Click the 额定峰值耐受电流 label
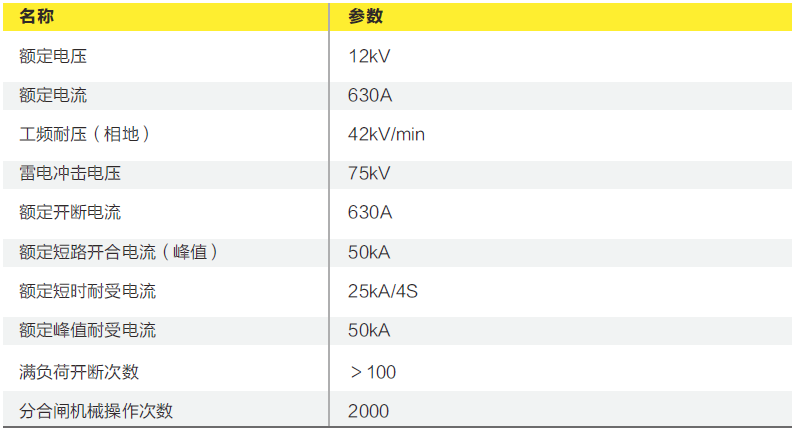 [87, 331]
